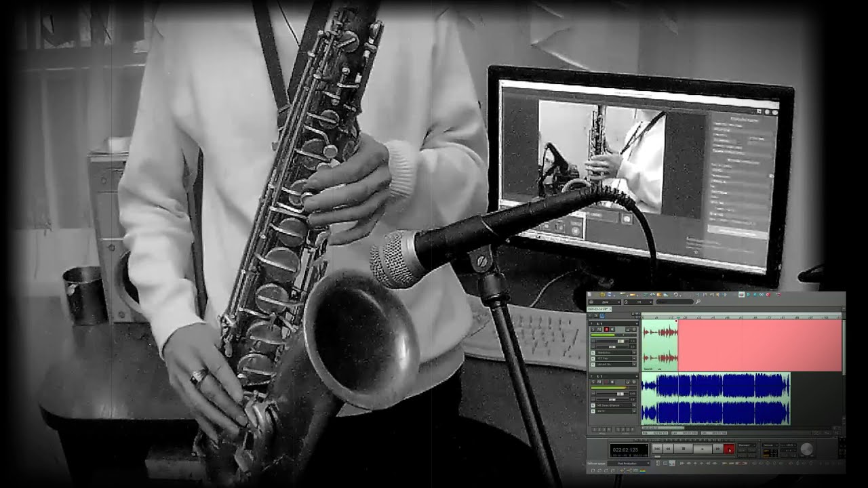Image resolution: width=868 pixels, height=488 pixels.
Task: Click the 022:02:123 time display
Action: tap(629, 449)
